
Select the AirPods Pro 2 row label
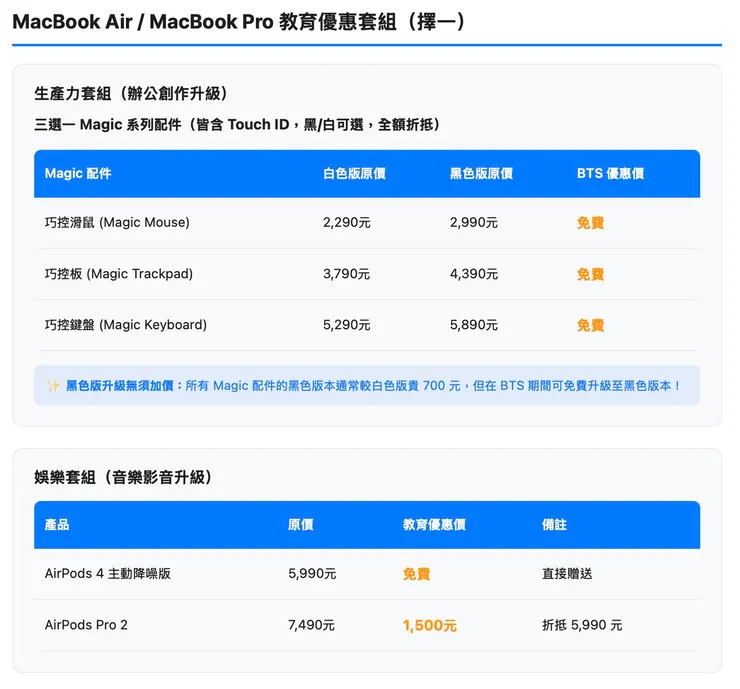click(86, 625)
